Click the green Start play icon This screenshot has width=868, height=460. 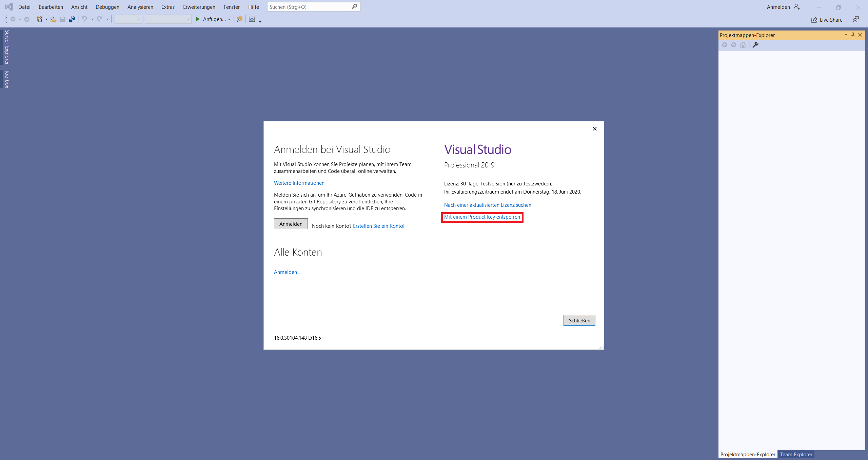pos(198,19)
